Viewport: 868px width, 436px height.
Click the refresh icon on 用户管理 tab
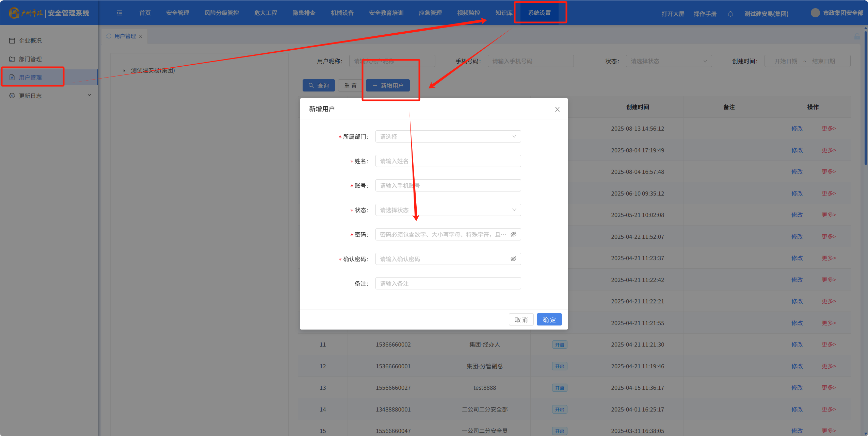tap(109, 36)
